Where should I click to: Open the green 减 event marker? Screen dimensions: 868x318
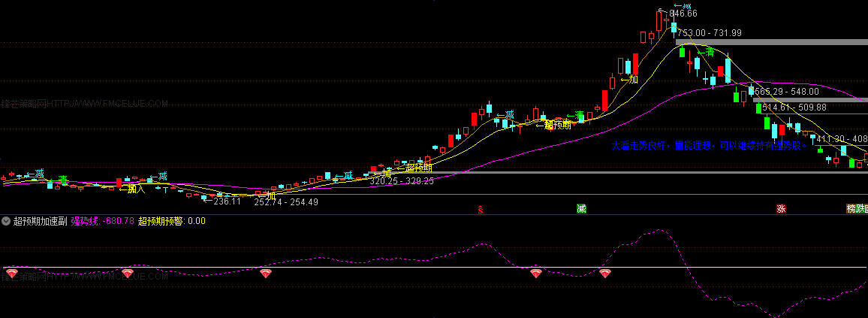pos(580,209)
